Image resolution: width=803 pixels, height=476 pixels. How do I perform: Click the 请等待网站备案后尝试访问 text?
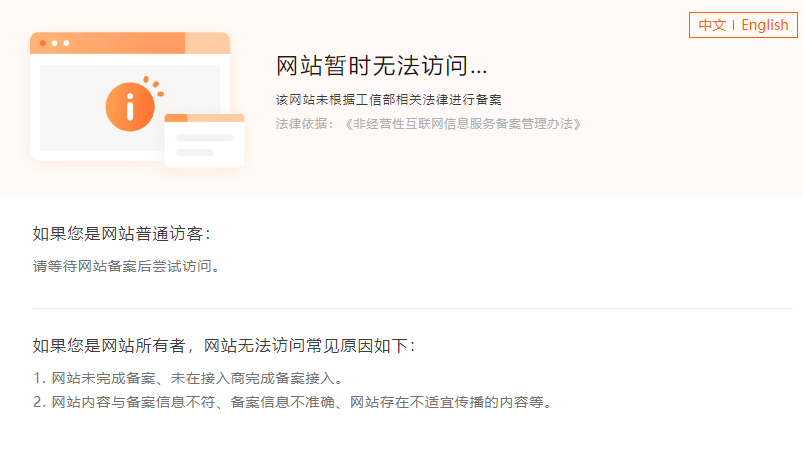point(126,266)
